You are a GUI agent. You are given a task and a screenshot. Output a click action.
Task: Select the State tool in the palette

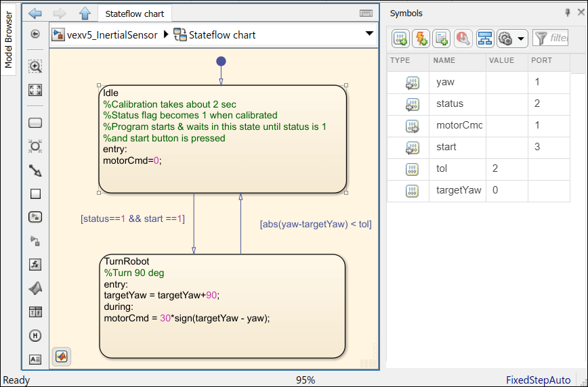click(x=35, y=123)
